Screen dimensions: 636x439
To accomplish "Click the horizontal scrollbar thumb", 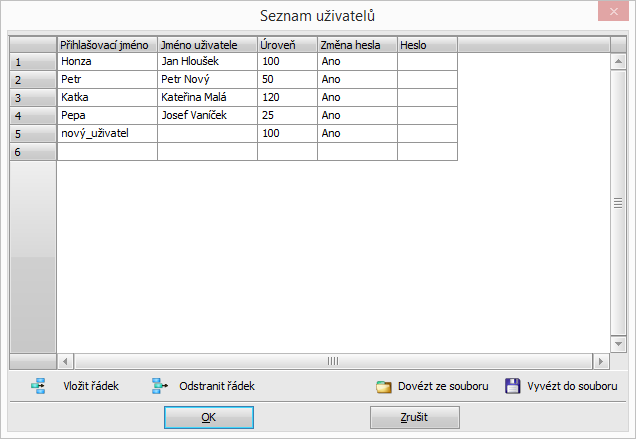I will (x=333, y=361).
